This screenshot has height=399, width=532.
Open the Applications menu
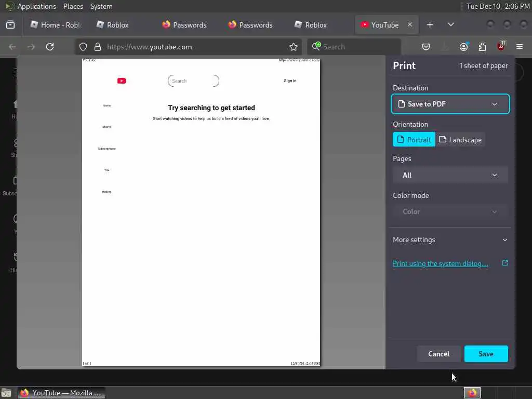coord(37,6)
